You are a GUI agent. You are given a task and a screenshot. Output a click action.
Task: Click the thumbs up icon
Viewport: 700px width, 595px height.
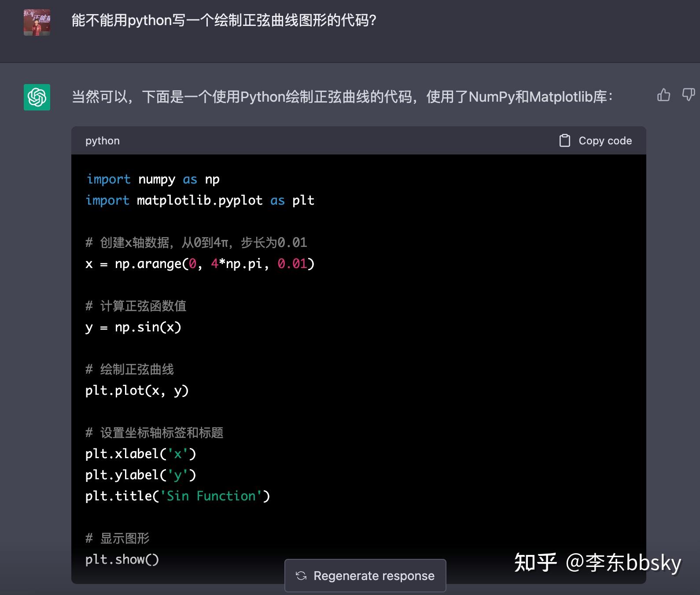663,95
